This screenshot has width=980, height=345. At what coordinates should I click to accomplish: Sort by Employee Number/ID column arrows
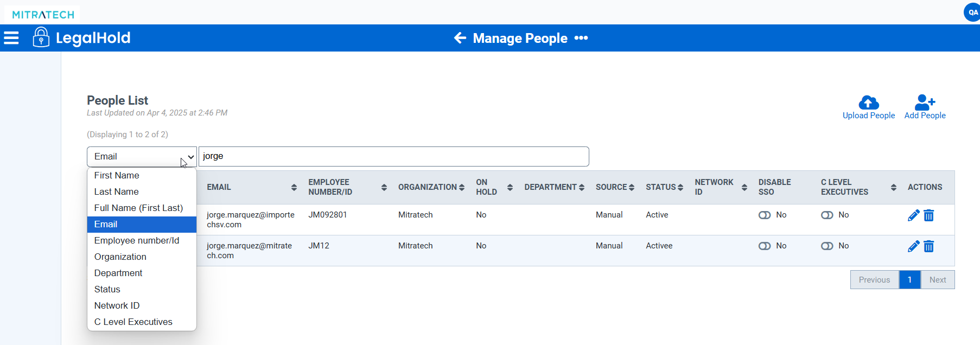384,187
